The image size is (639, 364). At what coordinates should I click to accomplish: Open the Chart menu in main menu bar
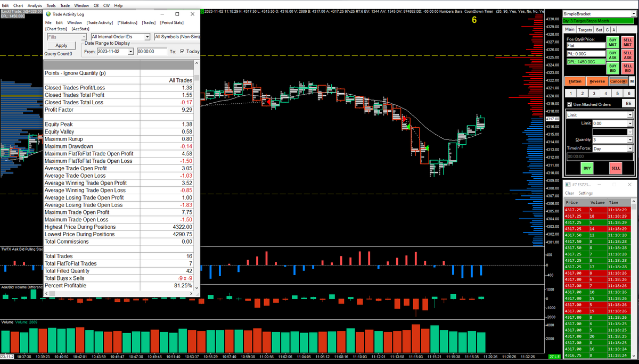pos(18,5)
